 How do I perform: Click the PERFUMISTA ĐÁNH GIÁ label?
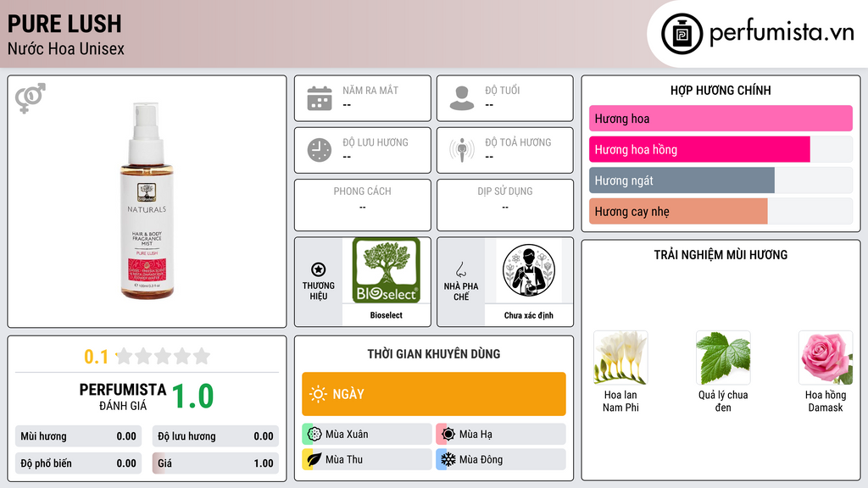pos(123,396)
